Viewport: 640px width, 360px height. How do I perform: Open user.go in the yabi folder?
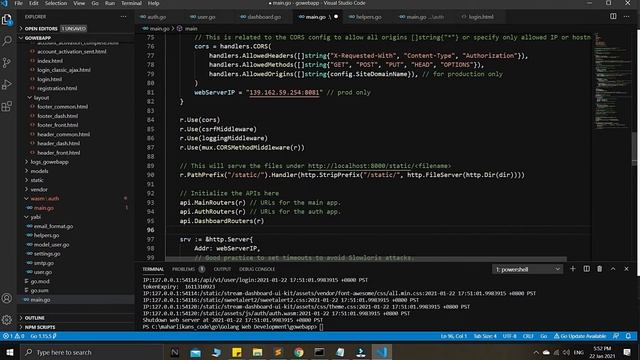click(x=42, y=272)
